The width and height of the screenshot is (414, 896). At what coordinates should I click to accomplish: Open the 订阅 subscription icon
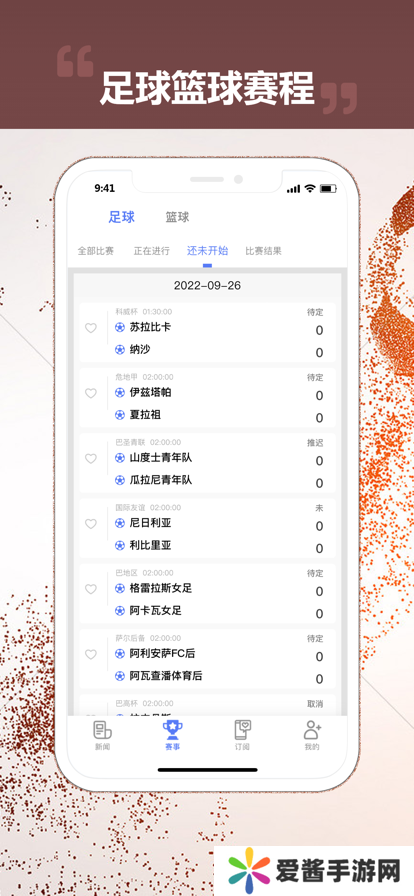tap(242, 730)
